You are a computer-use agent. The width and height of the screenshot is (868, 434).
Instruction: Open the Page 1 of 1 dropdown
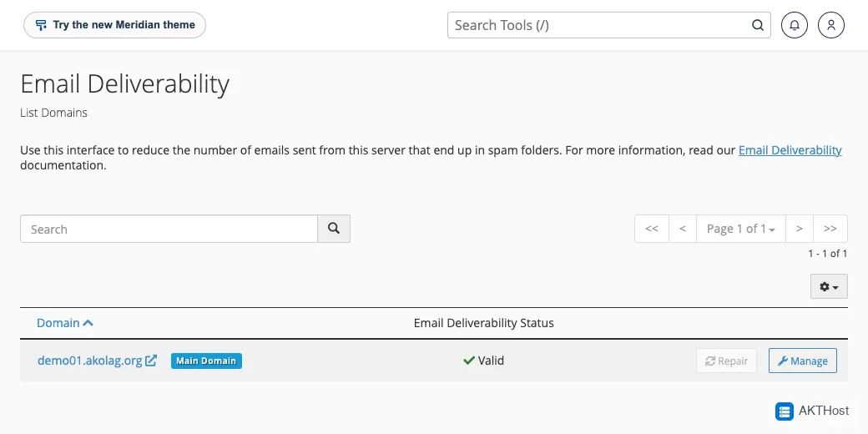click(740, 229)
